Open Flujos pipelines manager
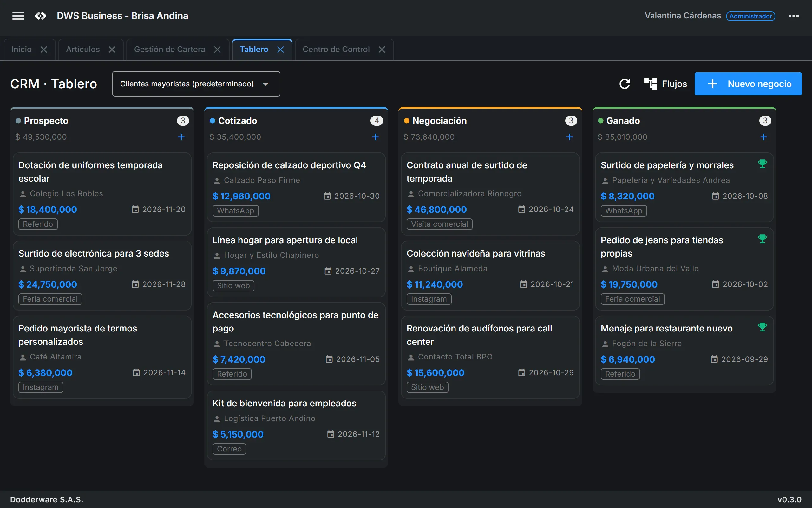Image resolution: width=812 pixels, height=508 pixels. pos(665,84)
